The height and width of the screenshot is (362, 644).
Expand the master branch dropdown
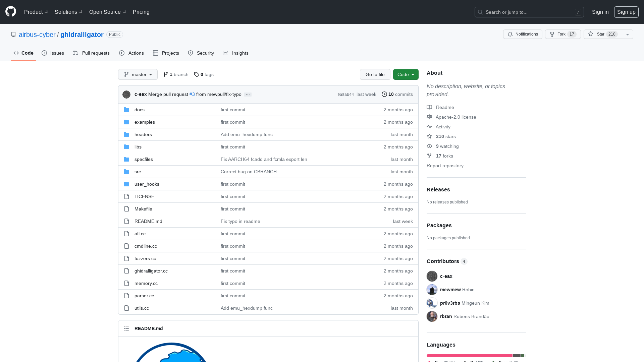click(x=138, y=74)
